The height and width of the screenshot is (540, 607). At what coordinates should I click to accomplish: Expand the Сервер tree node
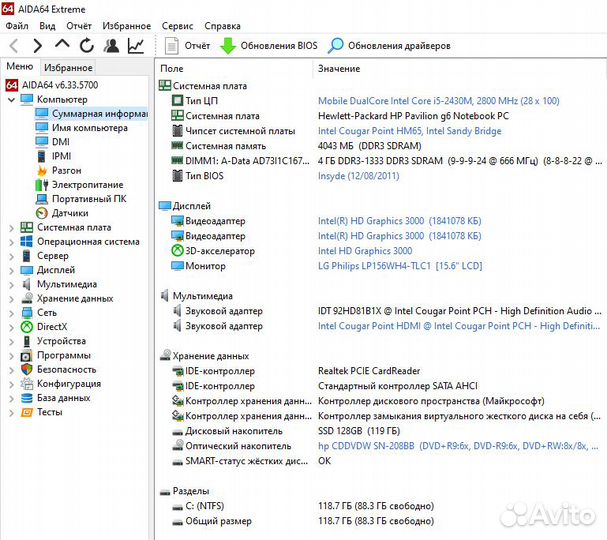tap(11, 256)
